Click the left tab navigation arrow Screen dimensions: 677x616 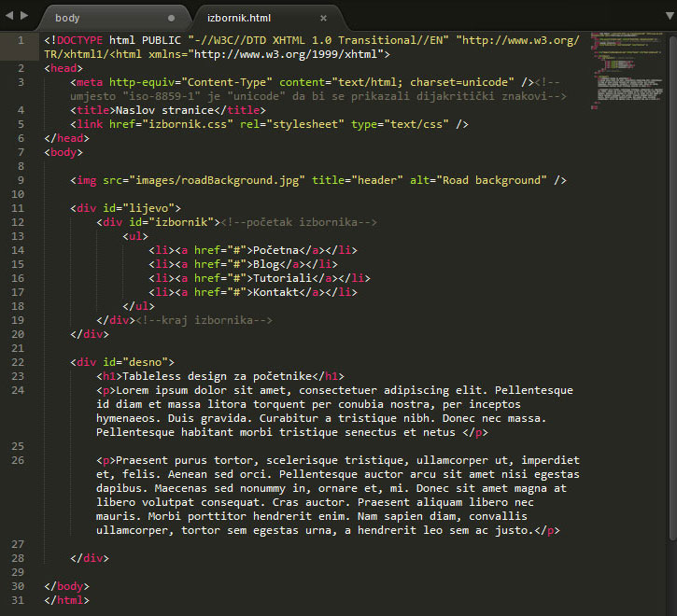[x=9, y=17]
